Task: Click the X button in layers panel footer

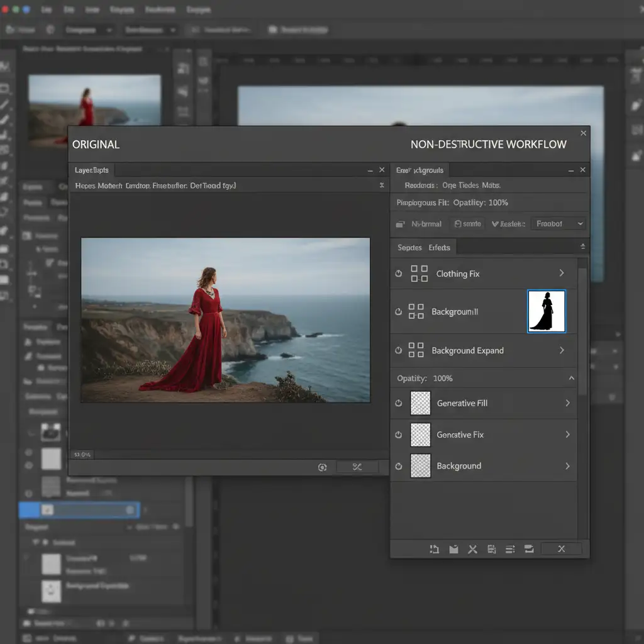Action: (562, 549)
